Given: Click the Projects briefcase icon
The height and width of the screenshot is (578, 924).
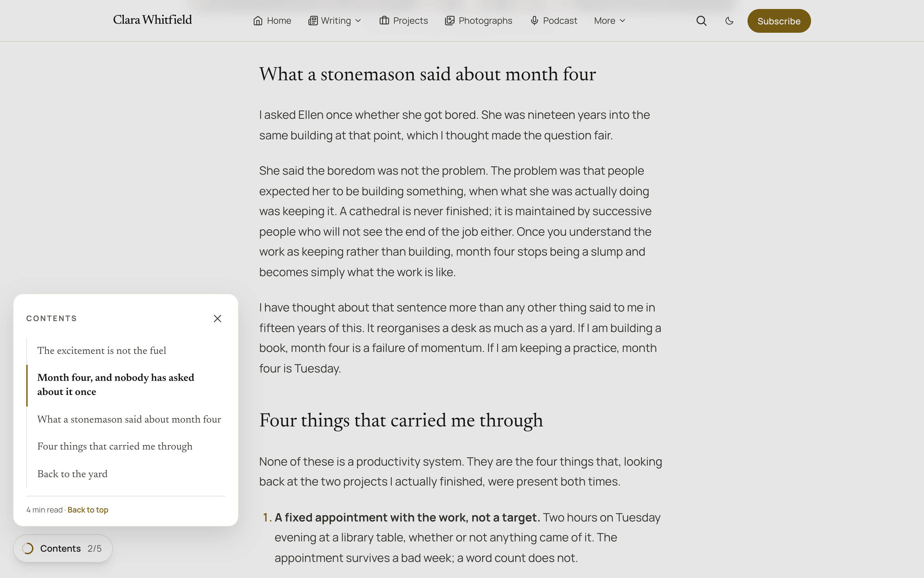Looking at the screenshot, I should pyautogui.click(x=384, y=21).
